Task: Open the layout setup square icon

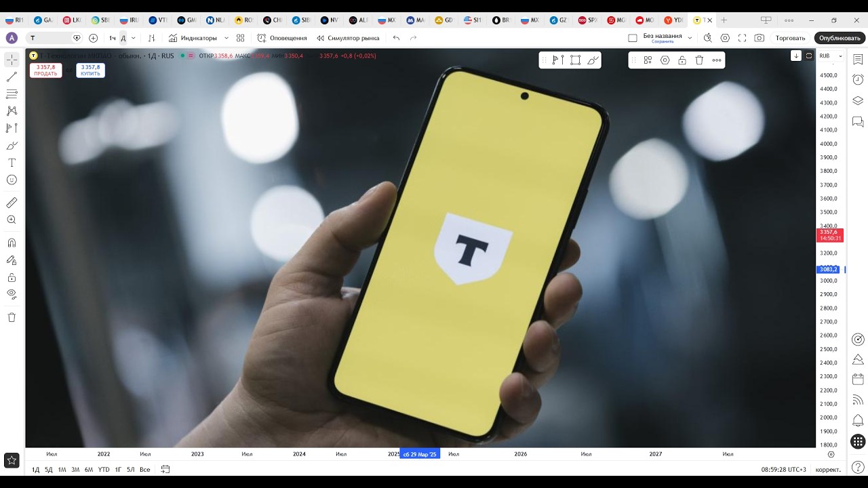Action: point(633,38)
